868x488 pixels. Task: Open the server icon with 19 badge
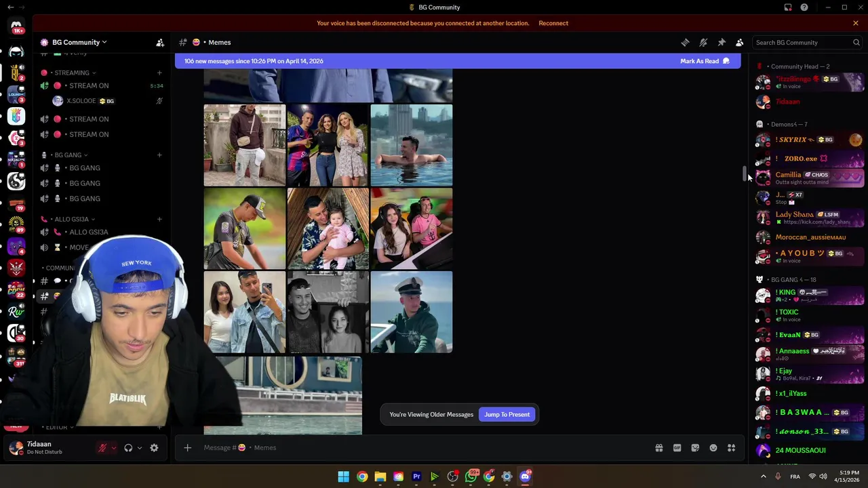pos(16,203)
